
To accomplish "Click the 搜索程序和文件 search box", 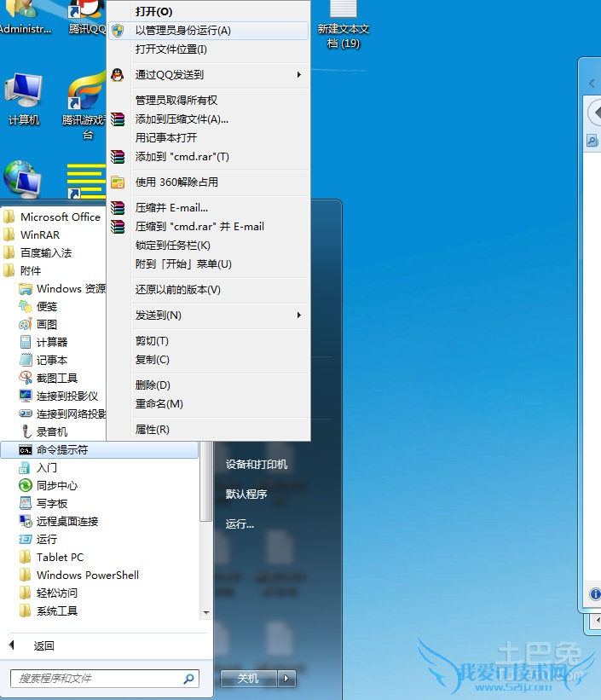I will (x=105, y=679).
